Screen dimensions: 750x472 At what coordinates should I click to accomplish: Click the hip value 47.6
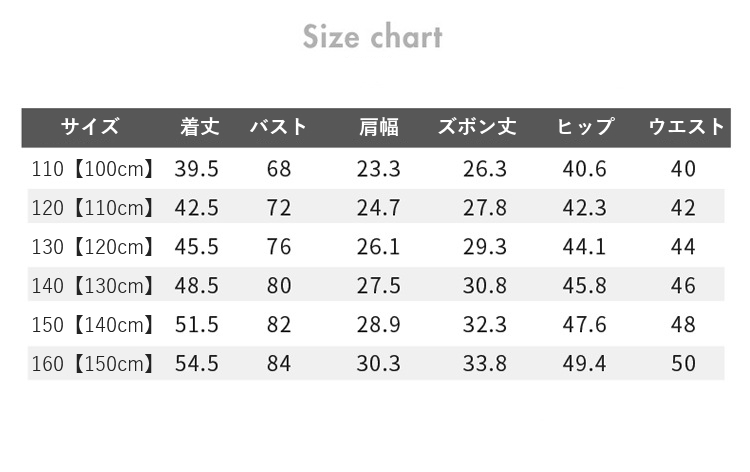coord(585,325)
